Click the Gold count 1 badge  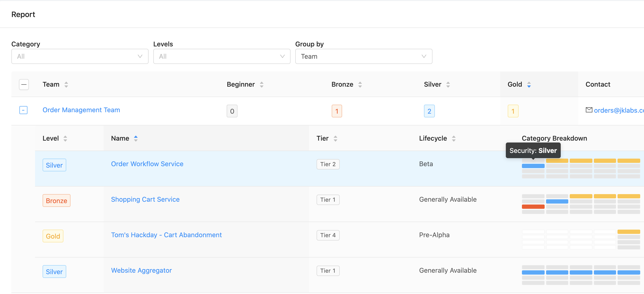513,111
